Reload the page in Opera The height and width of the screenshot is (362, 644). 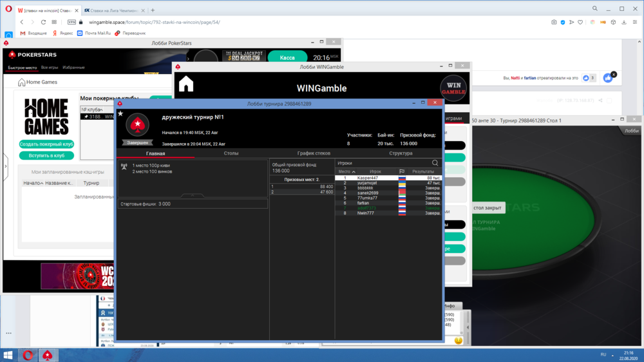[44, 22]
